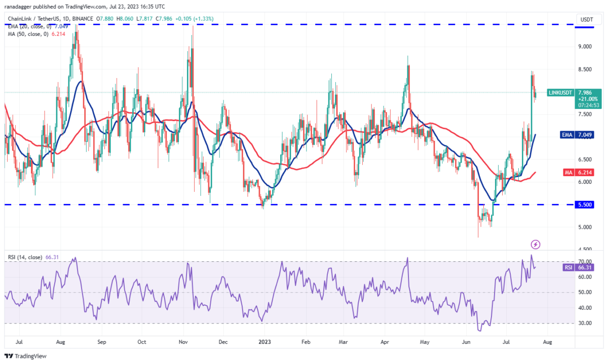Click the Sep label on time axis

[101, 342]
